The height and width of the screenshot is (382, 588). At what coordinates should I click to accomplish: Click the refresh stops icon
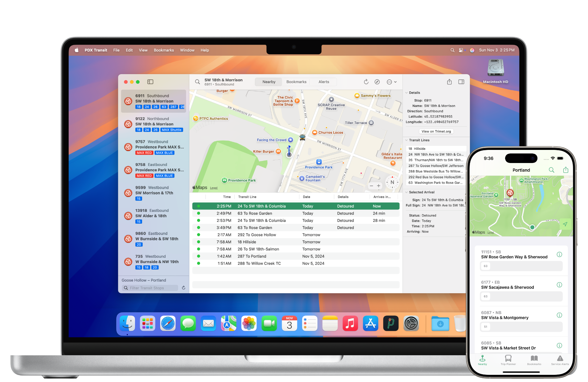(x=183, y=288)
